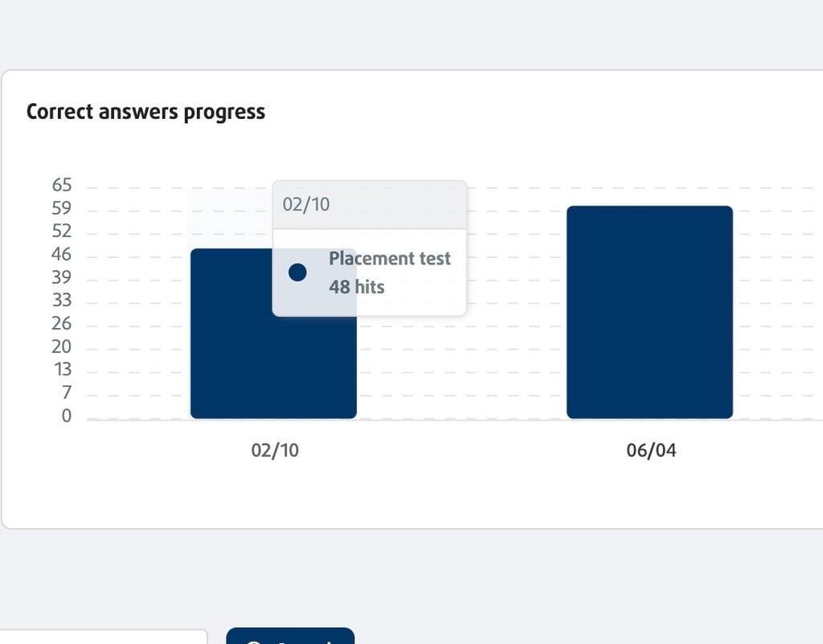Click the 48 hits text in tooltip

356,287
